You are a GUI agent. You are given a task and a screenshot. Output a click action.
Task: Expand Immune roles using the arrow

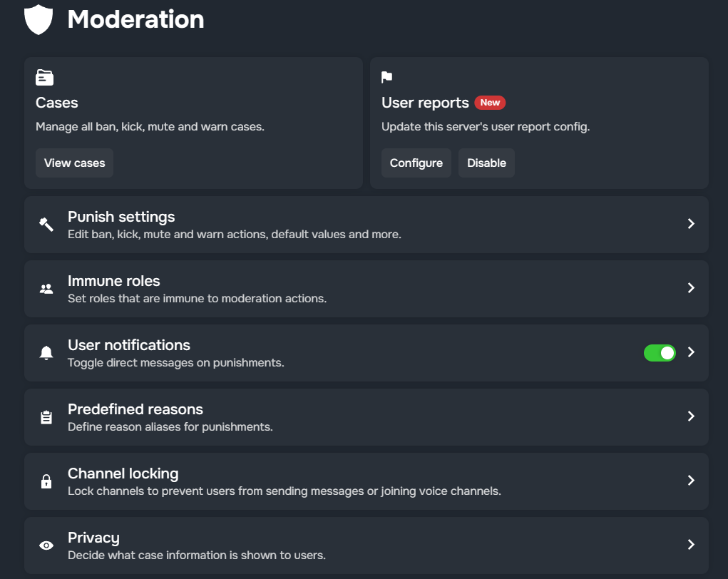point(691,288)
